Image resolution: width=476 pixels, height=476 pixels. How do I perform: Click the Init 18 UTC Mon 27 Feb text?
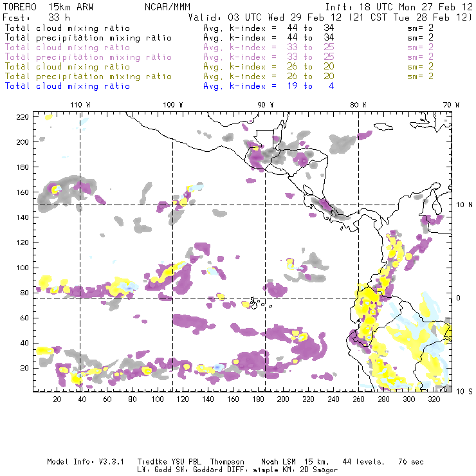pos(399,7)
